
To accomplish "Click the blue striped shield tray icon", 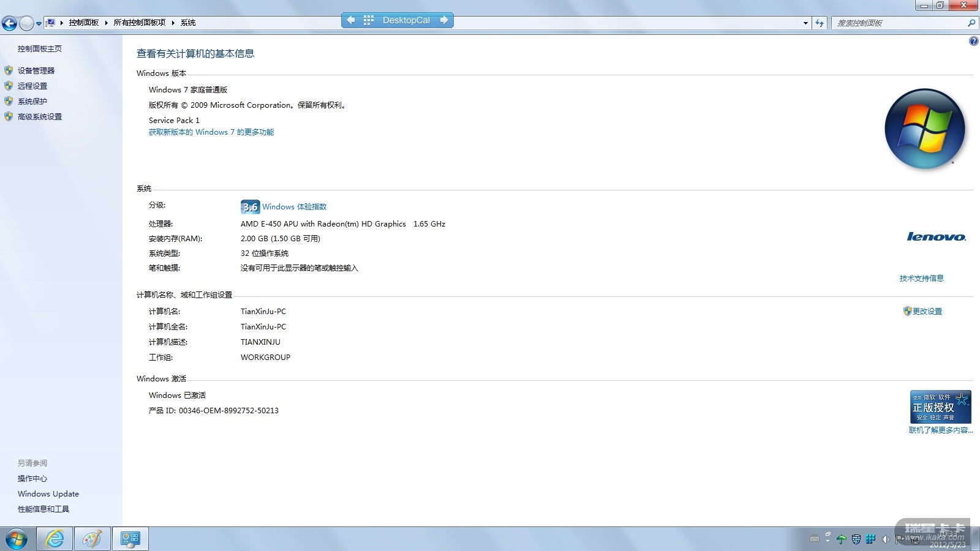I will (x=856, y=539).
